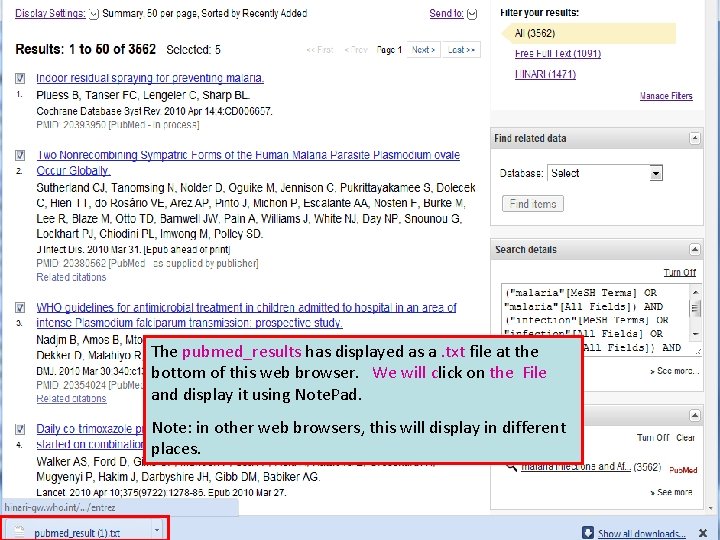Click the Find items button
Image resolution: width=720 pixels, height=540 pixels.
coord(533,203)
